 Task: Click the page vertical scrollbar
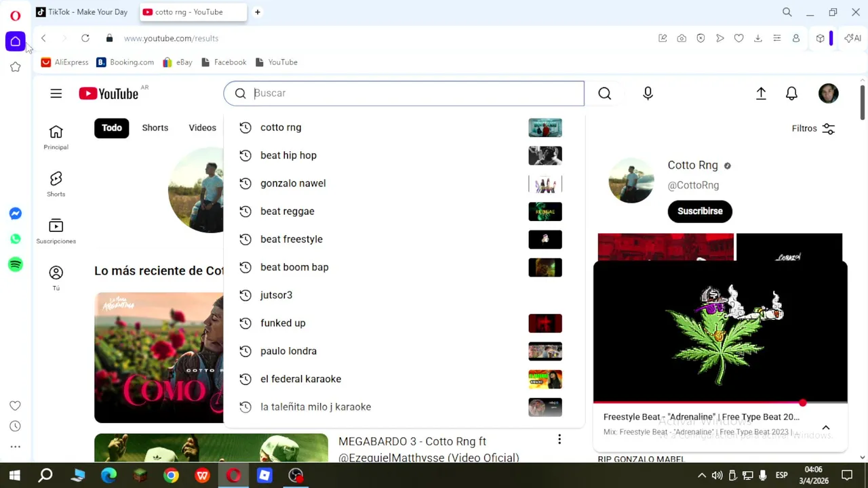click(x=863, y=102)
